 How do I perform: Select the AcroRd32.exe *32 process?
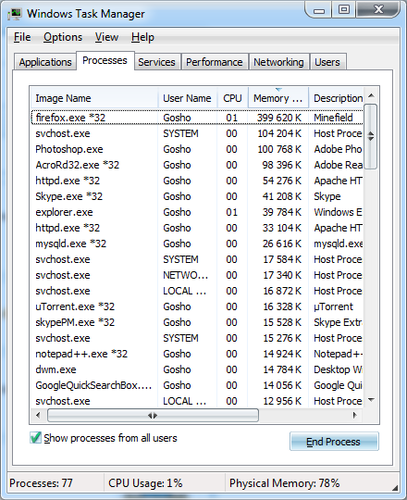[x=197, y=165]
